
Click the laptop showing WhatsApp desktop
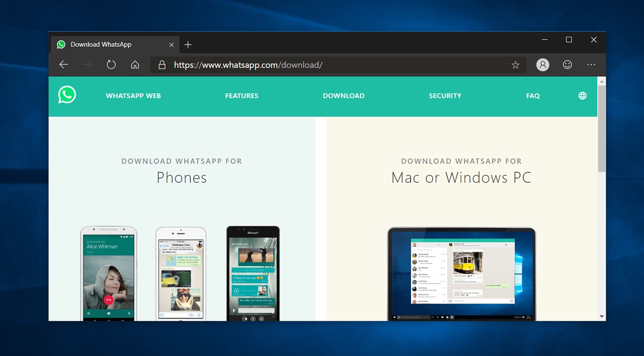click(462, 274)
